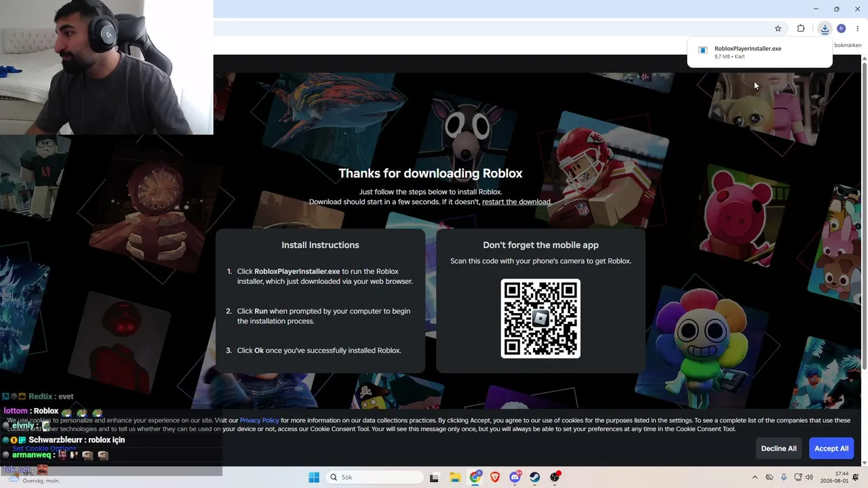Click chat message from Schwarzbleurr
Image resolution: width=868 pixels, height=488 pixels.
tap(64, 440)
